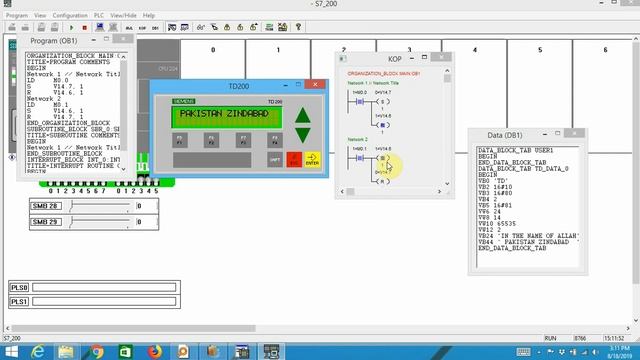Click main window scroll-right arrow at bottom
Screen dimensions: 640x360
tap(628, 328)
